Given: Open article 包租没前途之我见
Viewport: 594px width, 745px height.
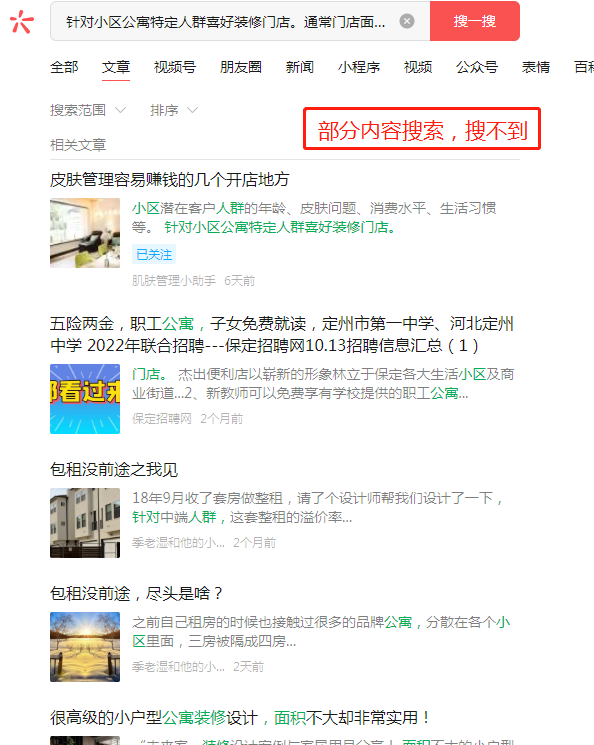Looking at the screenshot, I should 114,469.
